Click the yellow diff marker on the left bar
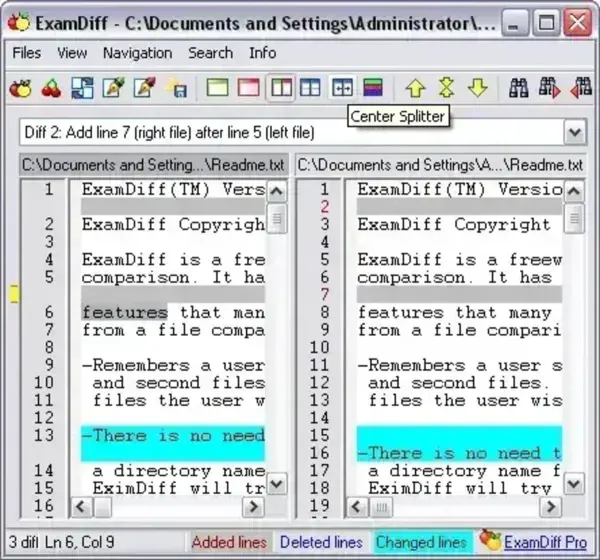Image resolution: width=600 pixels, height=560 pixels. click(14, 294)
